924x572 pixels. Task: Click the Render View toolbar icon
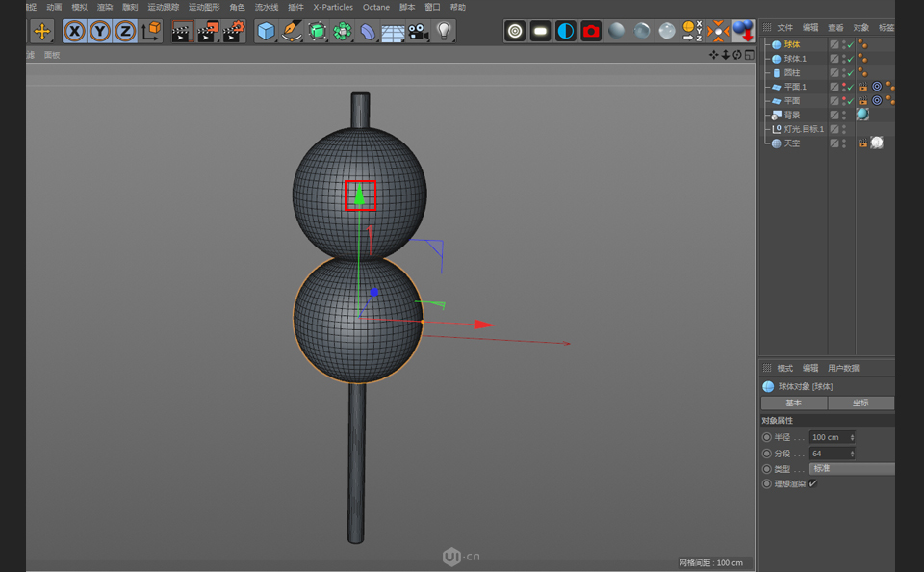[x=181, y=30]
